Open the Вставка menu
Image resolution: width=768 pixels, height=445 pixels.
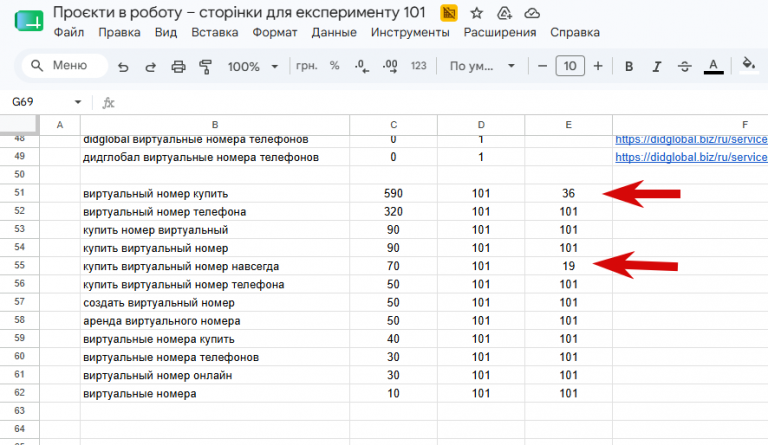(215, 32)
